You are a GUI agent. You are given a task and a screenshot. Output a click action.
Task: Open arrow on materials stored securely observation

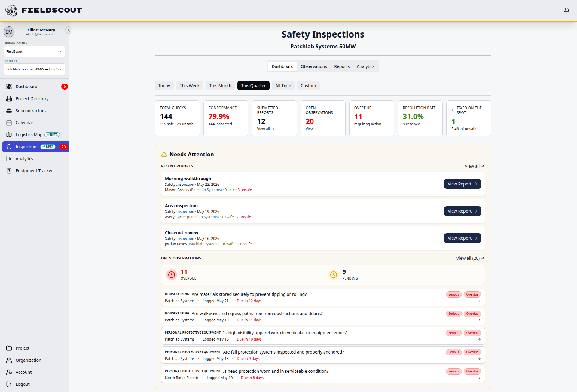479,301
